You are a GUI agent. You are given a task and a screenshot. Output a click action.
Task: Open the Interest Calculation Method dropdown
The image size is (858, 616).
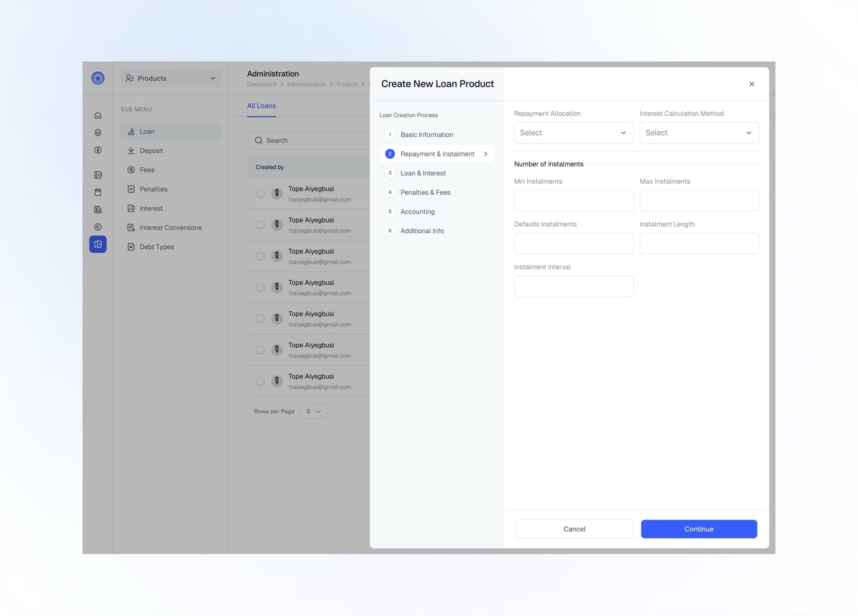(x=699, y=133)
